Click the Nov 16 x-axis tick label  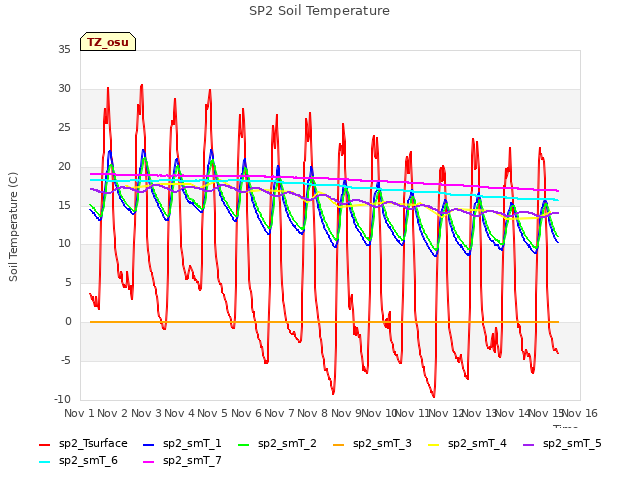click(x=580, y=413)
